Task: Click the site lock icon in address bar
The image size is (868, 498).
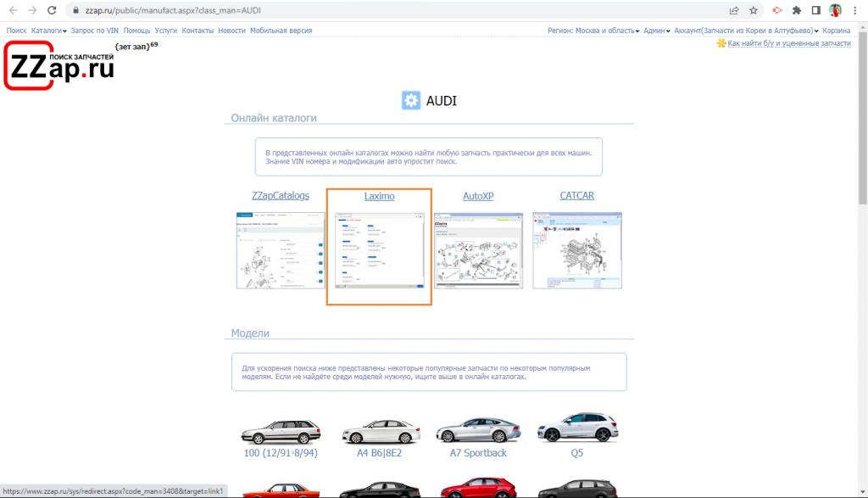Action: (x=75, y=11)
